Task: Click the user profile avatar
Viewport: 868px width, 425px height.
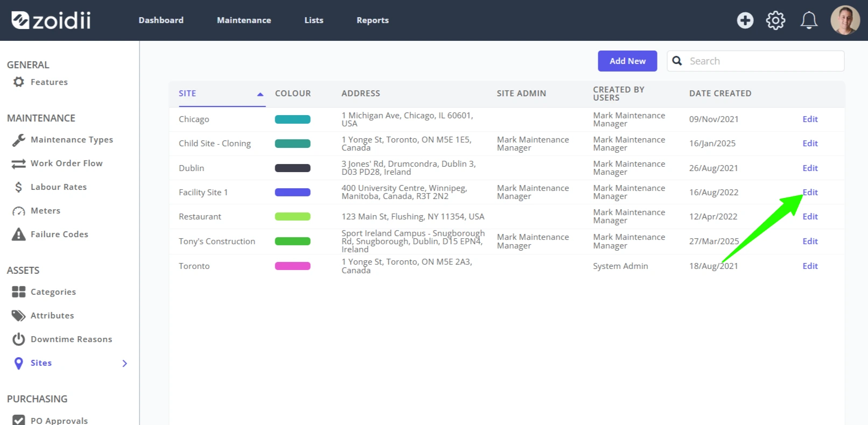Action: pyautogui.click(x=845, y=20)
